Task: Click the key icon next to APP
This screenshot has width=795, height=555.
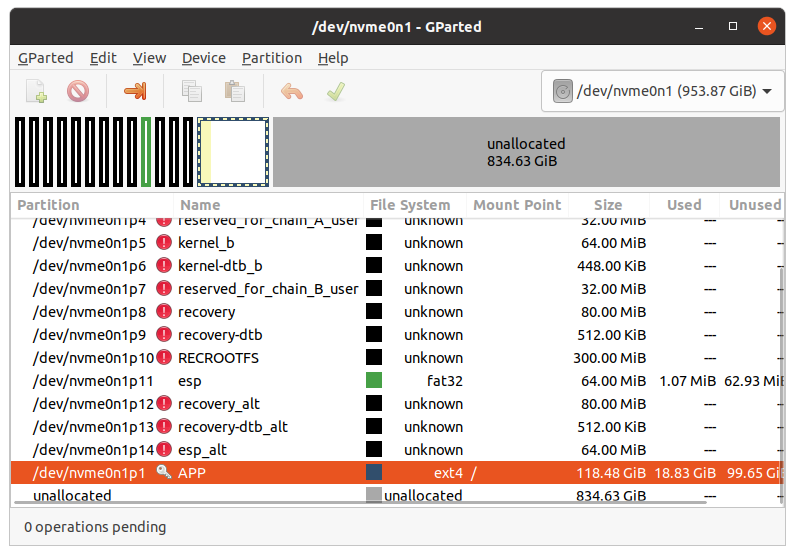Action: (x=164, y=473)
